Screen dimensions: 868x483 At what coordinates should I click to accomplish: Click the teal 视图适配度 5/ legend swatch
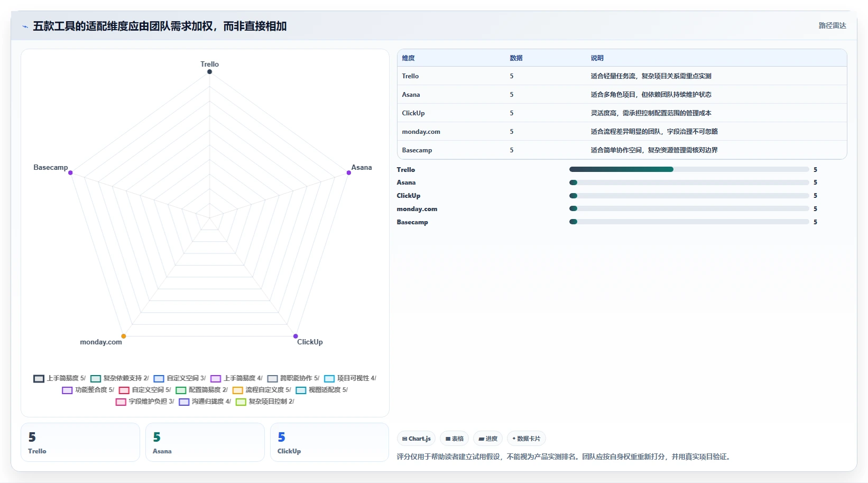[x=301, y=390]
